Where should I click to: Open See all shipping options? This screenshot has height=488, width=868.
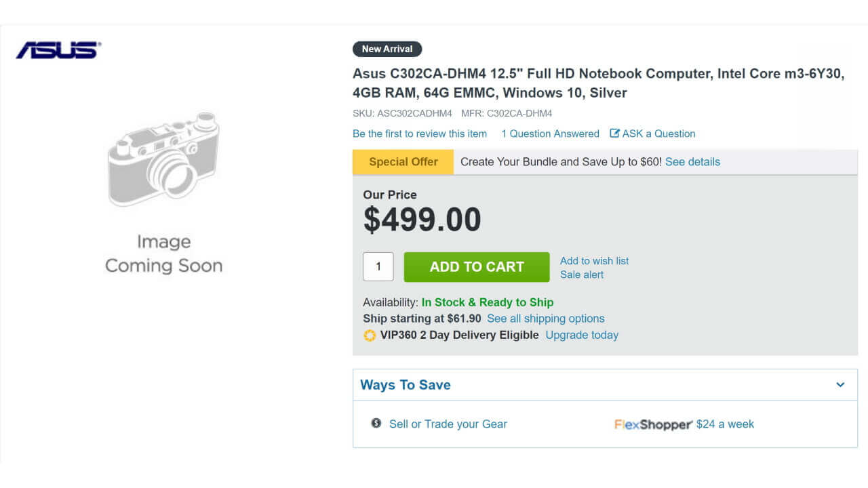pyautogui.click(x=545, y=319)
